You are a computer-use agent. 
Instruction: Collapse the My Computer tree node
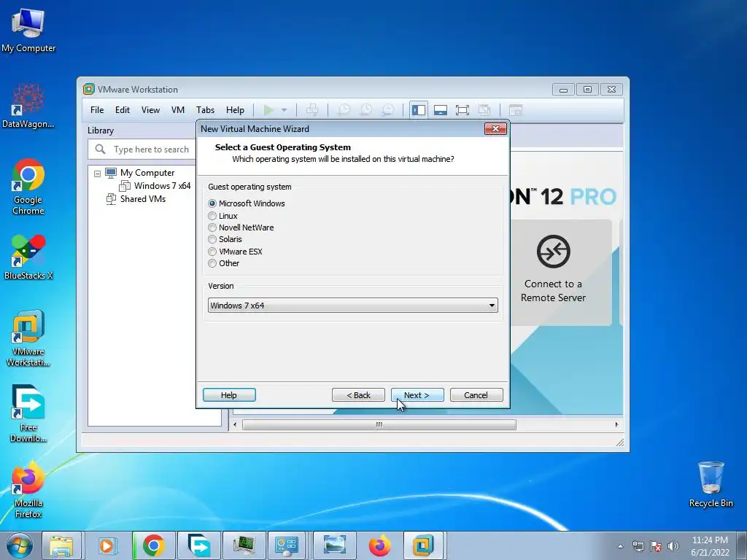click(x=97, y=174)
